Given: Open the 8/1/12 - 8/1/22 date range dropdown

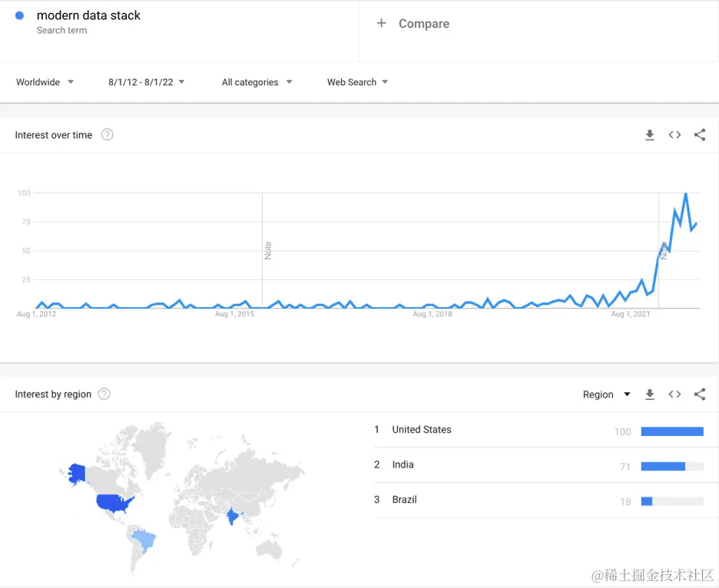Looking at the screenshot, I should (x=146, y=82).
